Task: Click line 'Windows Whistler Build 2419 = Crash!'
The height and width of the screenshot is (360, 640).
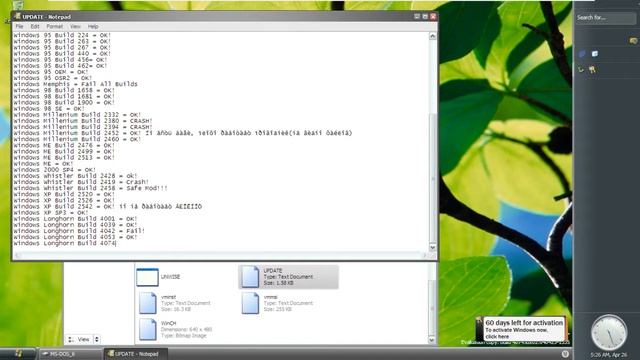Action: coord(81,182)
